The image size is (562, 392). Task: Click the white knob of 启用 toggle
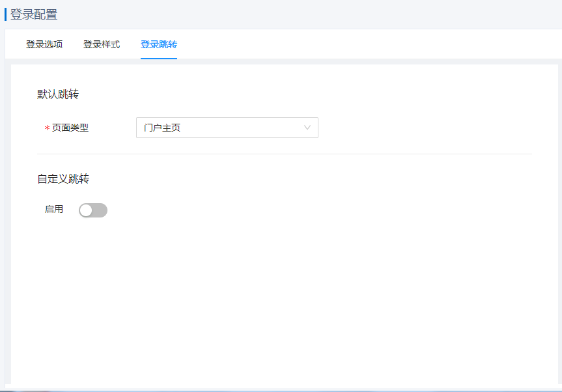point(86,210)
